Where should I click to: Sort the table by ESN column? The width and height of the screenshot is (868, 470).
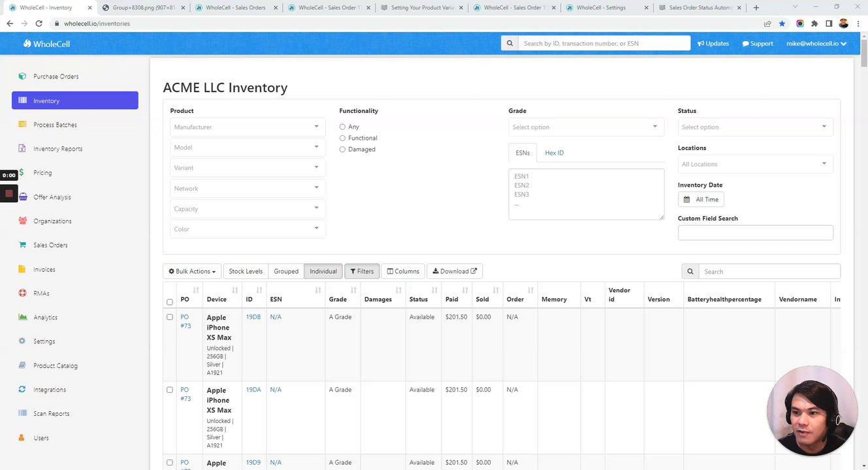point(318,290)
